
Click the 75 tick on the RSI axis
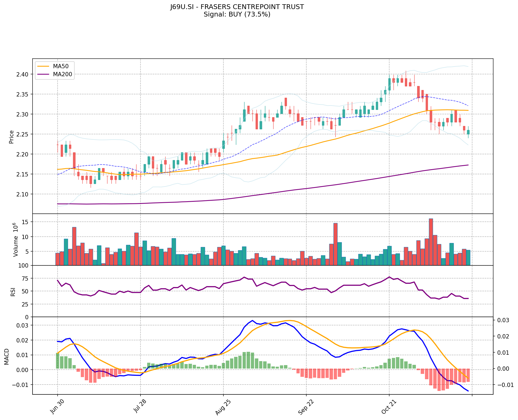pyautogui.click(x=25, y=278)
